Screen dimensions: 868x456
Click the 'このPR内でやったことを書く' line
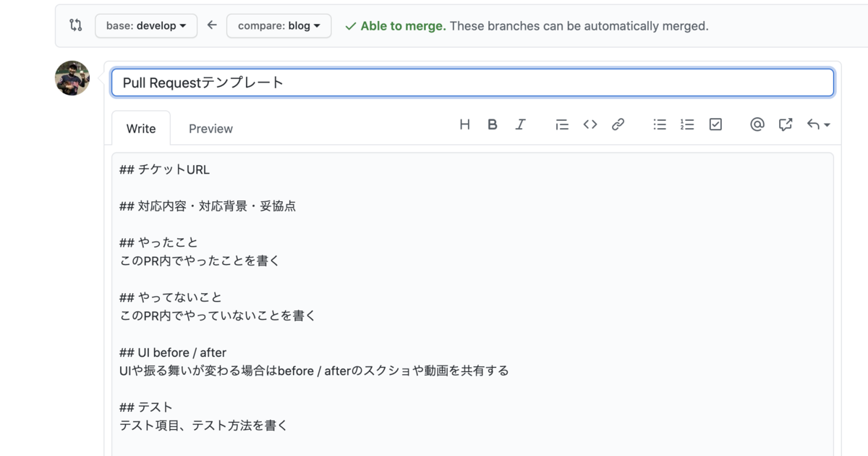tap(200, 261)
